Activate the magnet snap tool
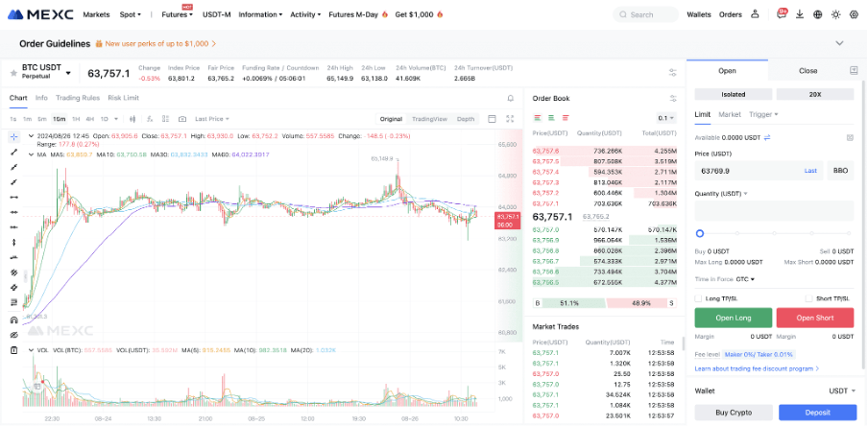The width and height of the screenshot is (868, 426). [13, 319]
